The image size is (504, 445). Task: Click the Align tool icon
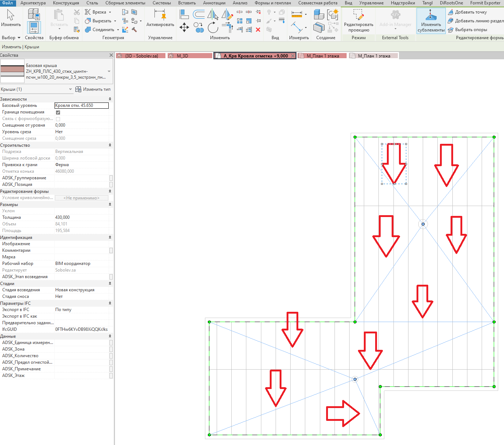click(x=184, y=14)
